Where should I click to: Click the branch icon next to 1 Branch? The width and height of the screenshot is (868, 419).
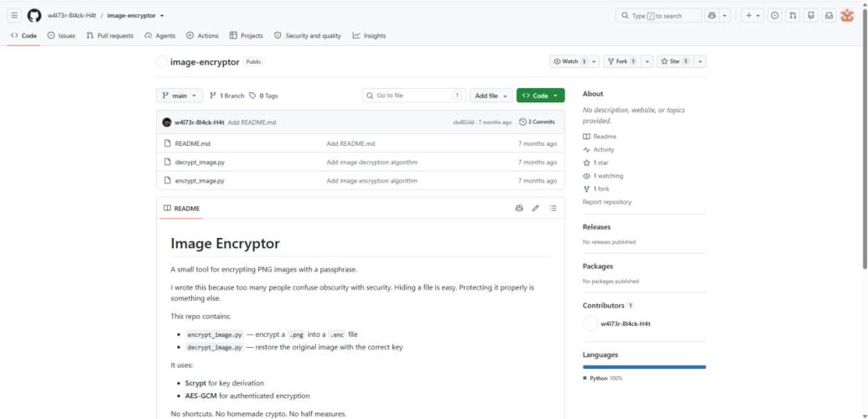212,96
